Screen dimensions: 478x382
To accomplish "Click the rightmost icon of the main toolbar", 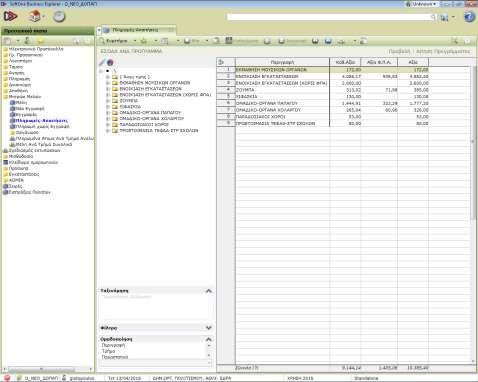I will tap(467, 41).
